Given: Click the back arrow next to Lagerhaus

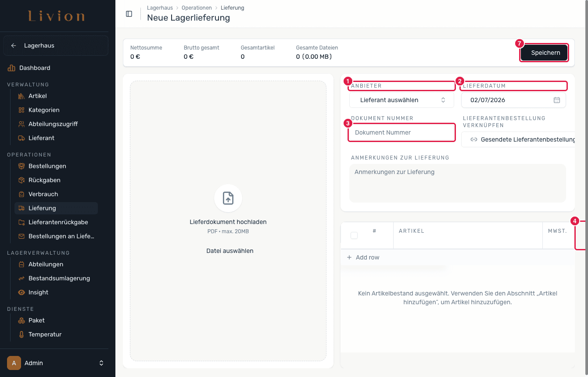Looking at the screenshot, I should pyautogui.click(x=14, y=46).
